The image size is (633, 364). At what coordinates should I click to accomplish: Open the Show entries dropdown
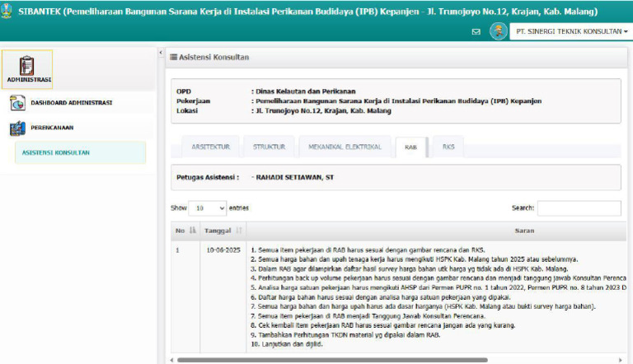207,208
